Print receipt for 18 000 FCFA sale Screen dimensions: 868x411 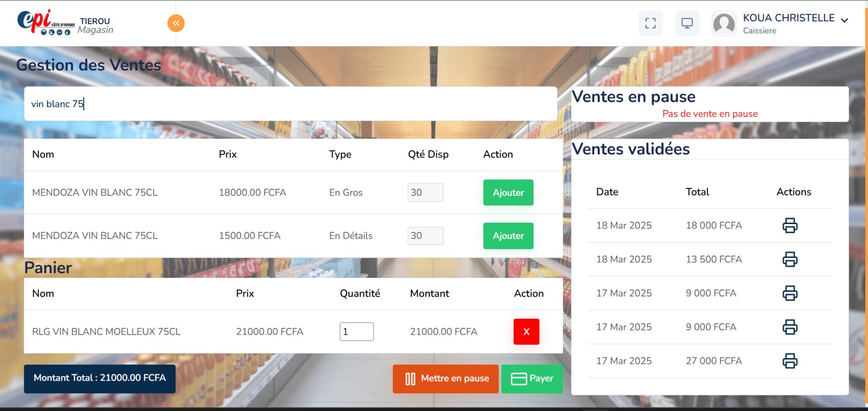pos(790,225)
